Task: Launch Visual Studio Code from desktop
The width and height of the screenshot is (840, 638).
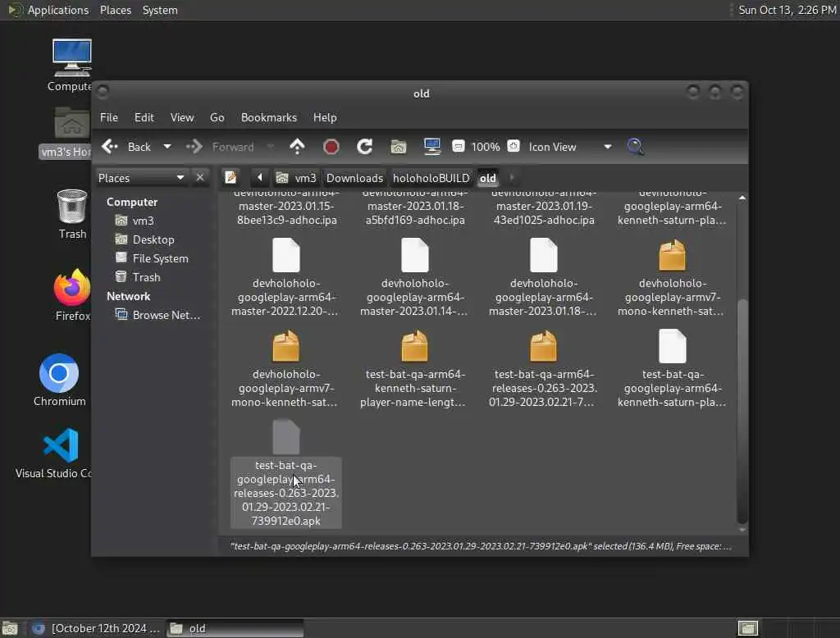Action: point(54,453)
